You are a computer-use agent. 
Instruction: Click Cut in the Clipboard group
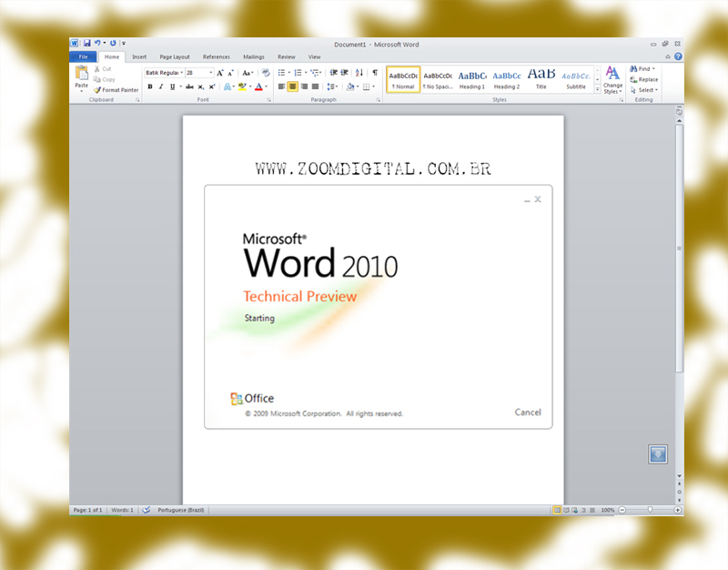103,69
